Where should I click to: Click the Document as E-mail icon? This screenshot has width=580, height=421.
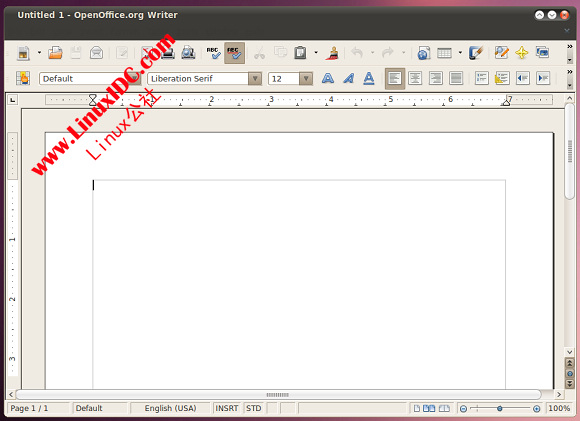coord(96,53)
